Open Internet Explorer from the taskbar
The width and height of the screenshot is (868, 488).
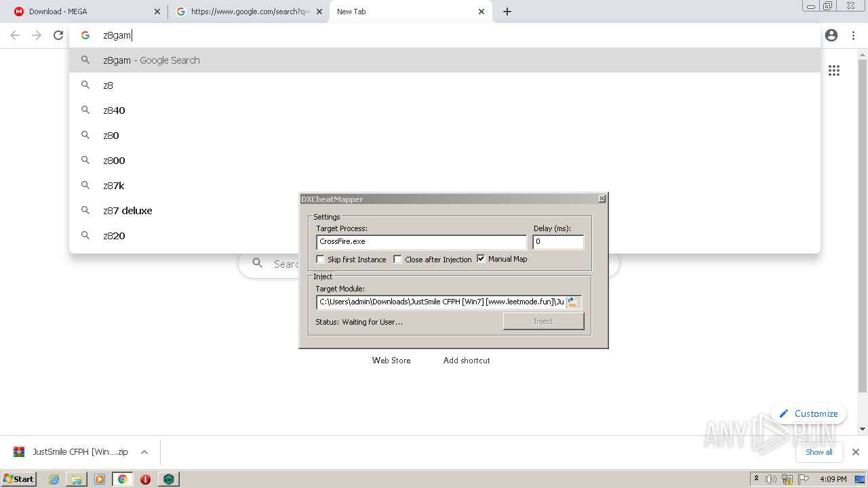(x=54, y=479)
